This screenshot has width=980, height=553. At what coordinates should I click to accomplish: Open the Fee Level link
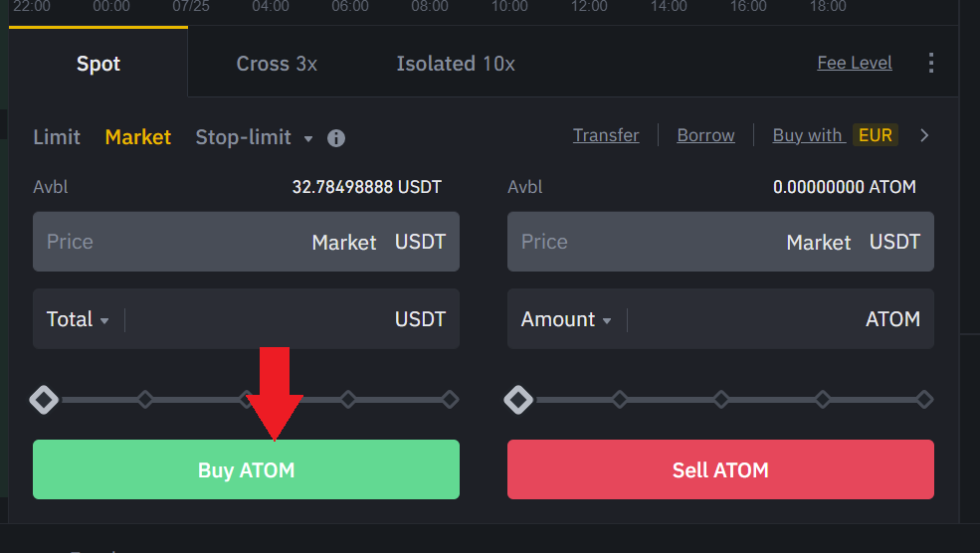pos(855,63)
